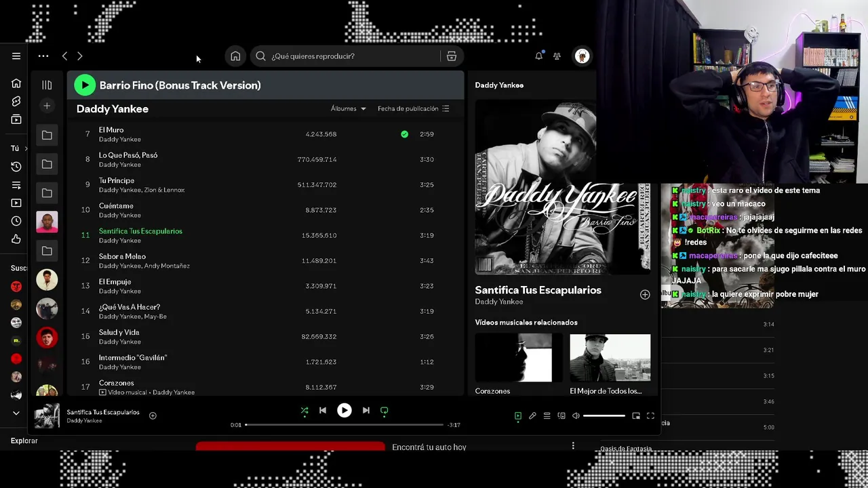Open YouTube Subscriptions icon in left sidebar

click(x=16, y=120)
